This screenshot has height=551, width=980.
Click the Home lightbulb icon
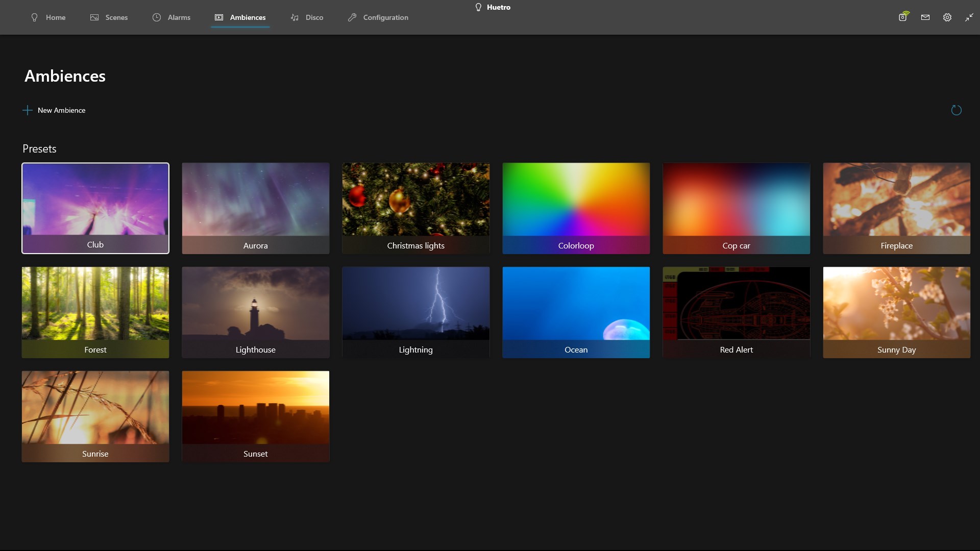coord(34,17)
